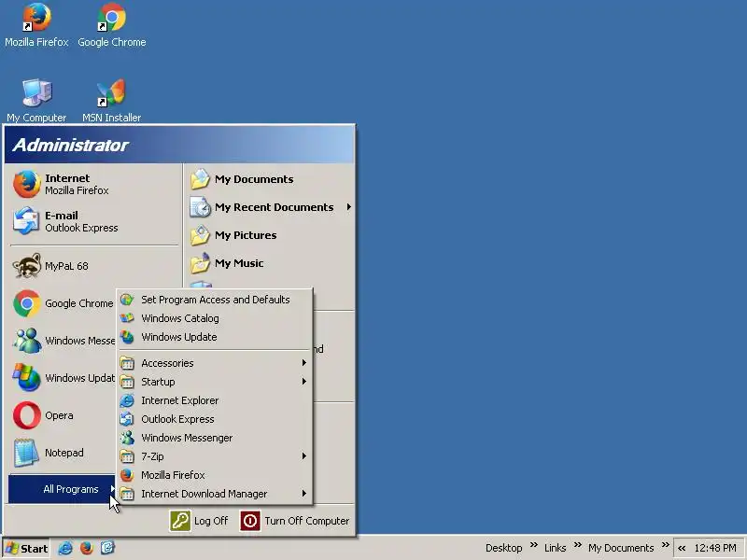
Task: Click Firefox icon beside Internet entry
Action: [27, 184]
